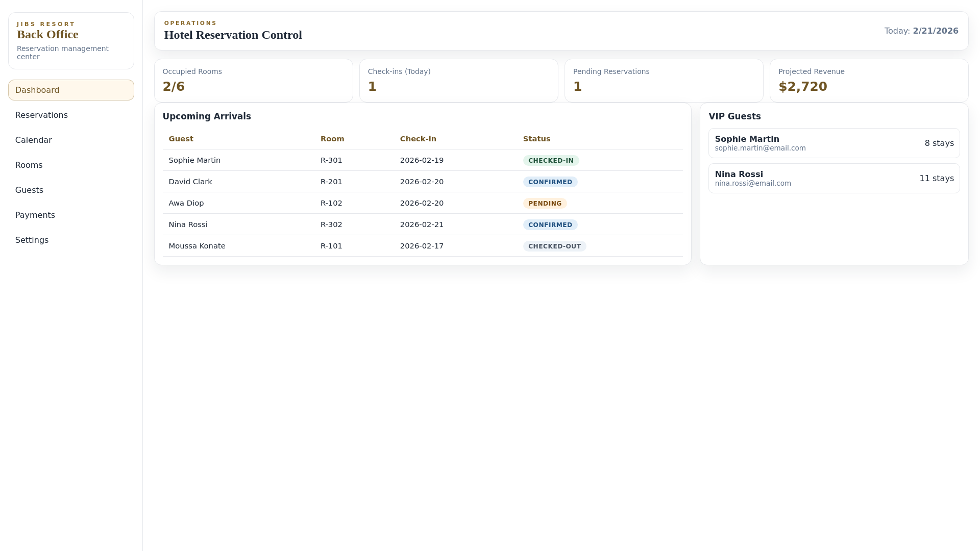
Task: Click room R-102 cell
Action: pyautogui.click(x=331, y=203)
